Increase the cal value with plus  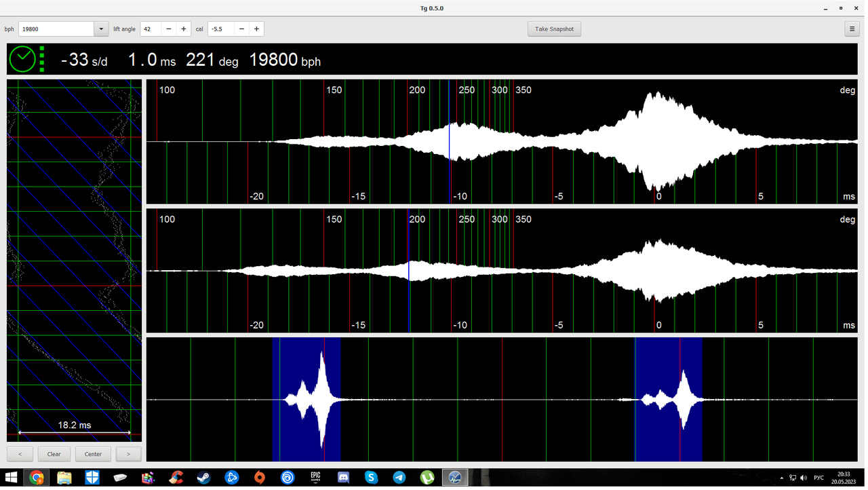(x=256, y=29)
